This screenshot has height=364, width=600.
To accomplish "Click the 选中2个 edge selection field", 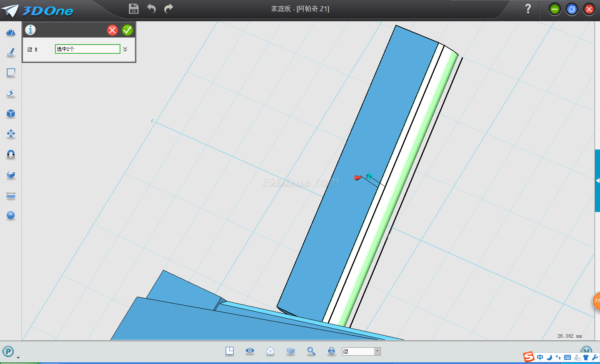I will [x=87, y=49].
